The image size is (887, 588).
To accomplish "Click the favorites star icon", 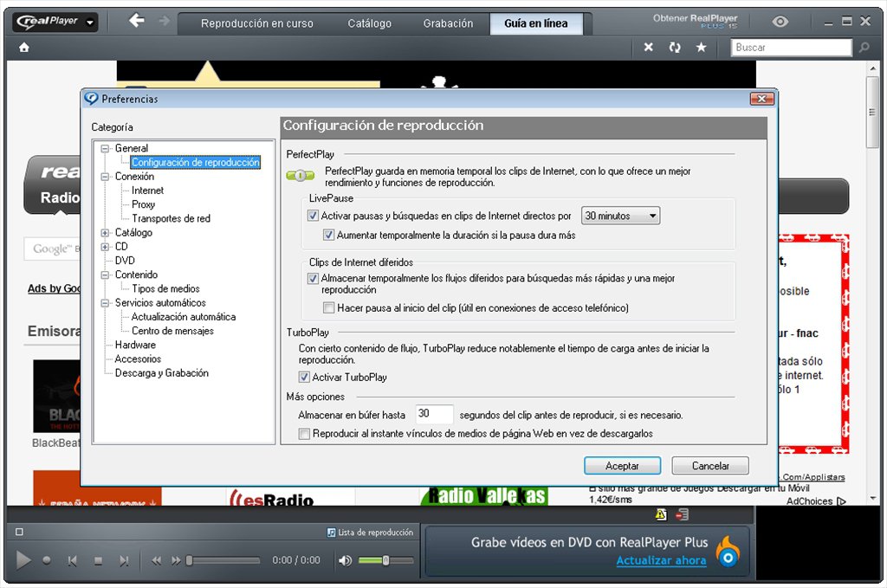I will (701, 47).
